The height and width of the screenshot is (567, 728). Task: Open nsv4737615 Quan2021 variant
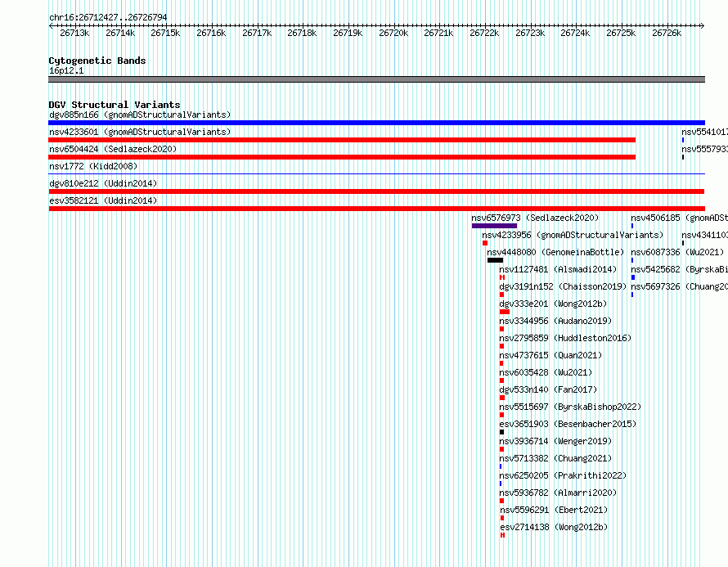tap(550, 355)
